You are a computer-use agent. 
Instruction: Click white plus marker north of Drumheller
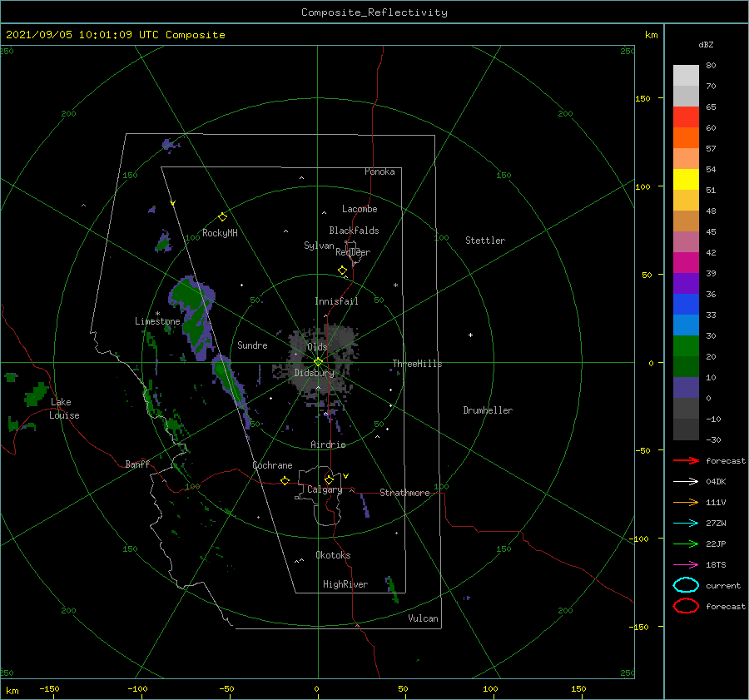pyautogui.click(x=470, y=335)
